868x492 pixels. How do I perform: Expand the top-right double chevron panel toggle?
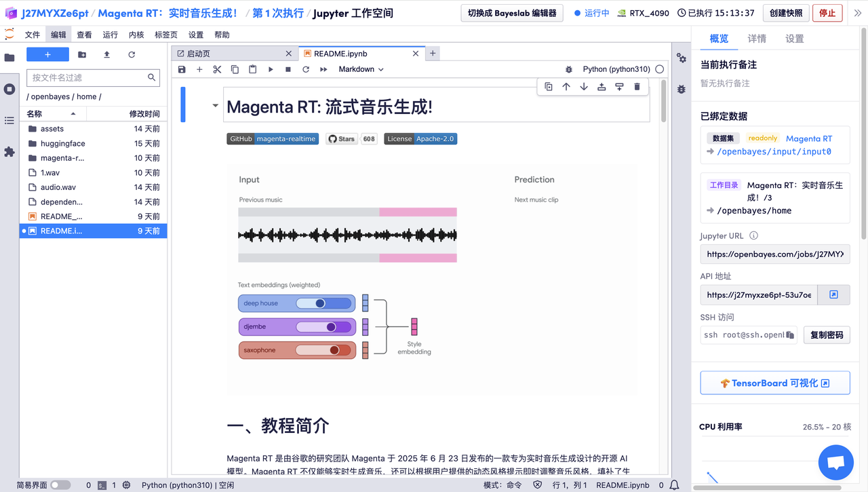(858, 13)
